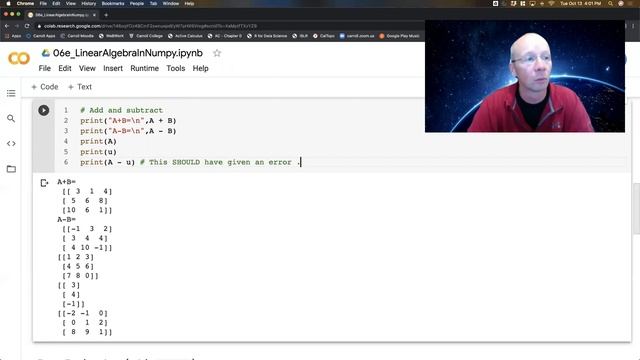Open the File menu in Colab
The image size is (640, 360).
point(44,68)
